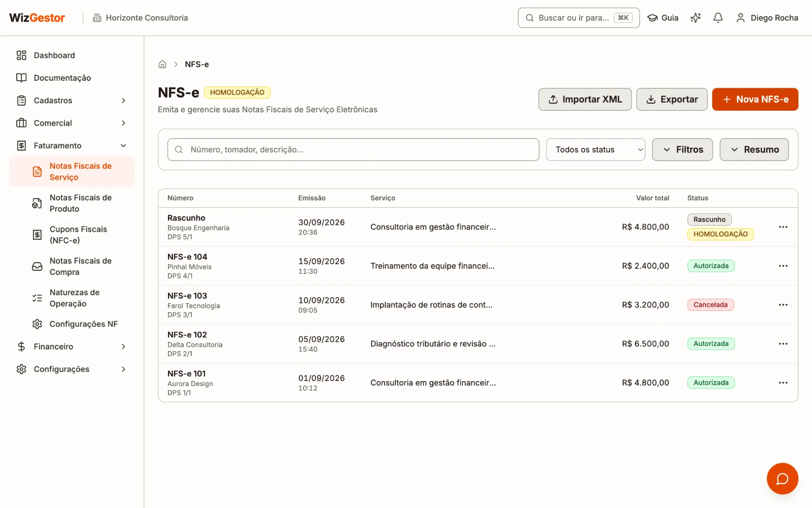Open the notifications bell

(x=718, y=18)
